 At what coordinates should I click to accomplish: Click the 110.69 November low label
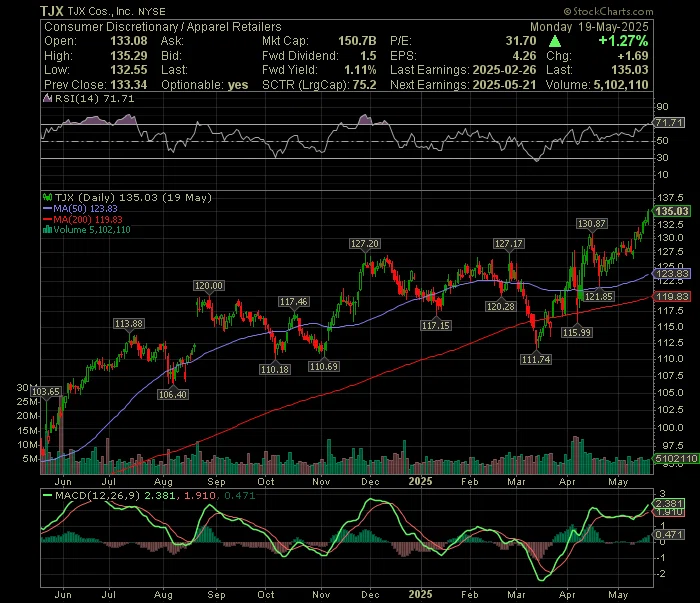324,366
